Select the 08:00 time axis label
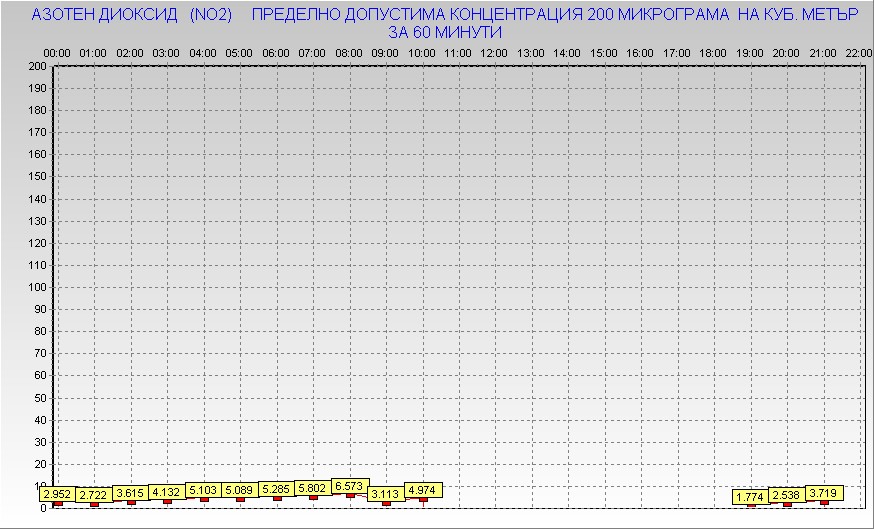 tap(349, 52)
